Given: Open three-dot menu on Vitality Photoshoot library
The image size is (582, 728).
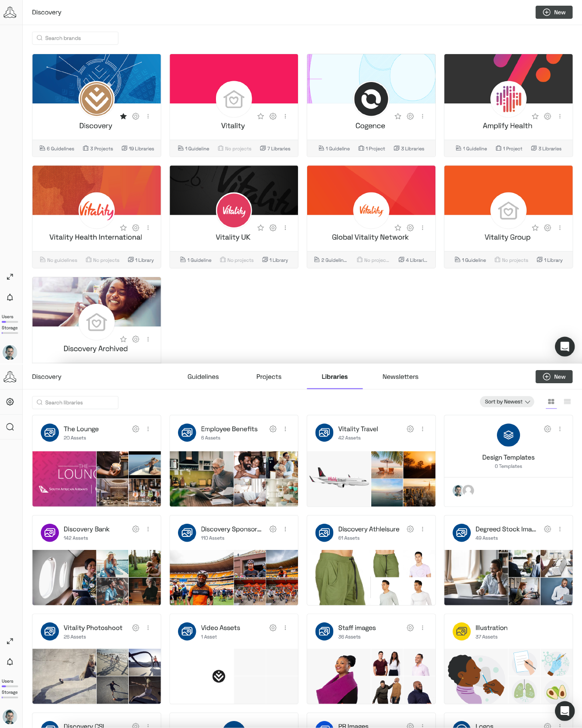Looking at the screenshot, I should pos(148,628).
